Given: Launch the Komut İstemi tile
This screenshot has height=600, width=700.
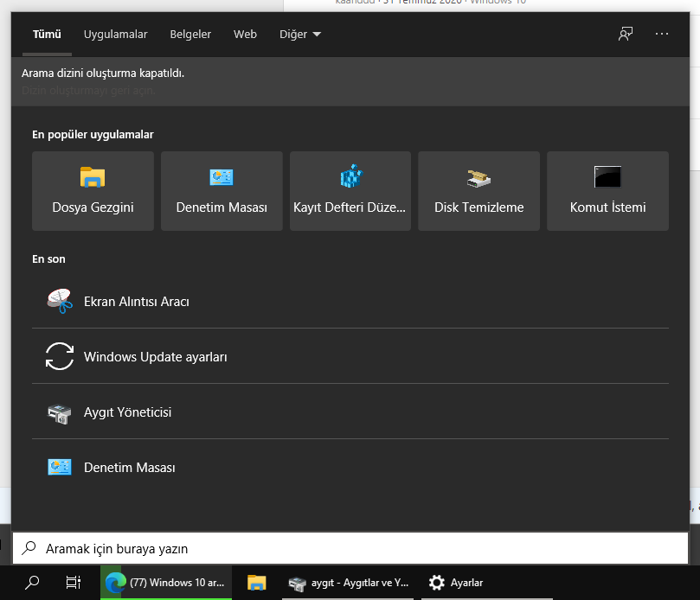Looking at the screenshot, I should point(607,191).
